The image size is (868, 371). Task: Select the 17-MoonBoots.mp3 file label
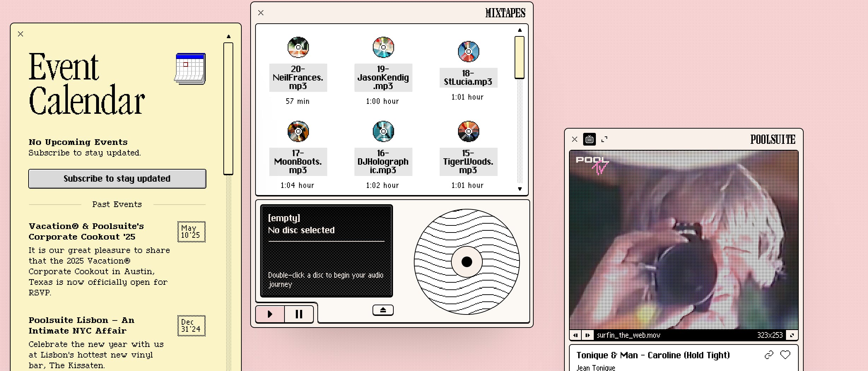point(298,162)
